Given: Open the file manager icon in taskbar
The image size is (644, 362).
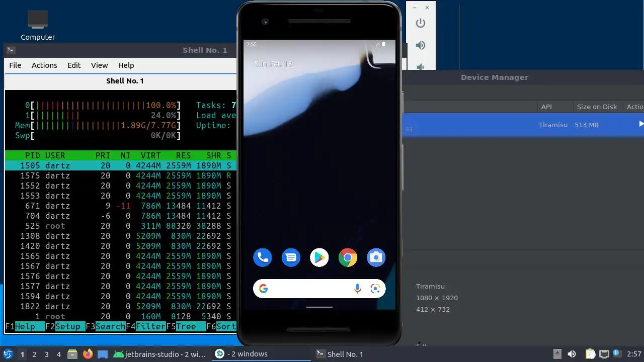Looking at the screenshot, I should pos(72,354).
